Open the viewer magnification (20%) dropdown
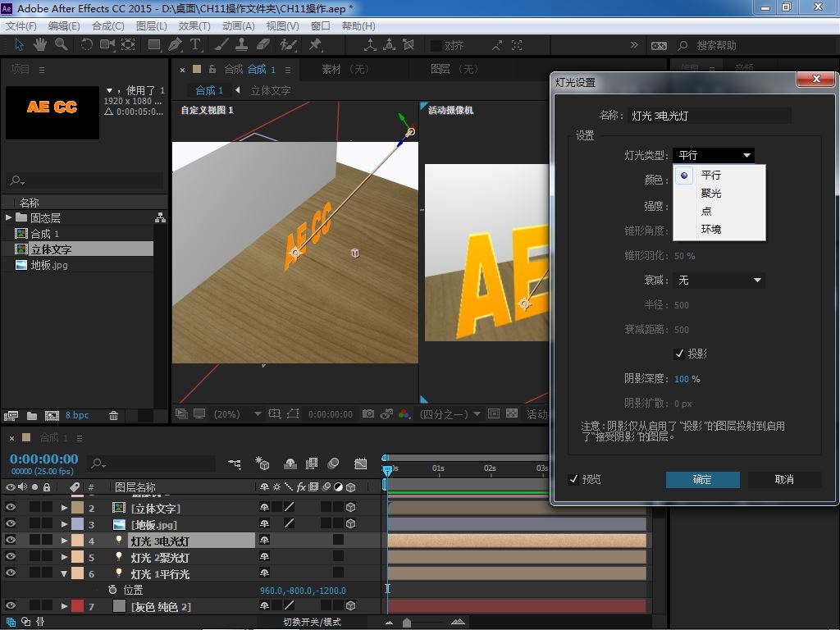The height and width of the screenshot is (630, 840). [239, 413]
